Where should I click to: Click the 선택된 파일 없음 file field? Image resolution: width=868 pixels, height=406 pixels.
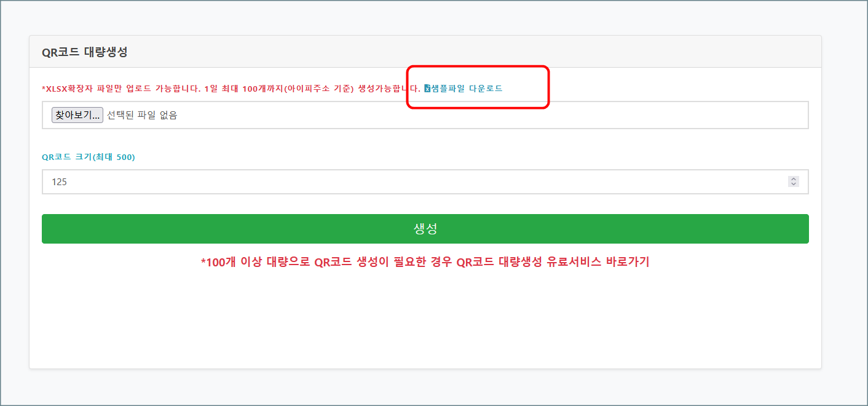(425, 115)
